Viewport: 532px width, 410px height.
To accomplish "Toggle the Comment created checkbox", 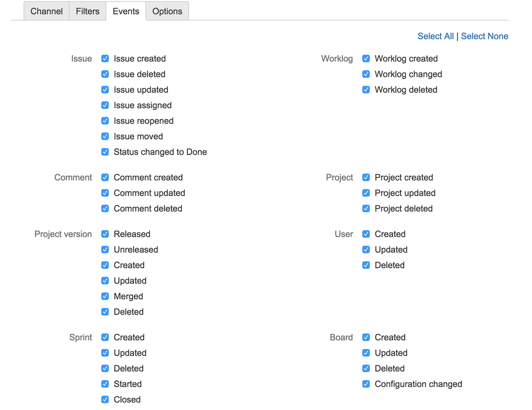I will click(x=105, y=178).
